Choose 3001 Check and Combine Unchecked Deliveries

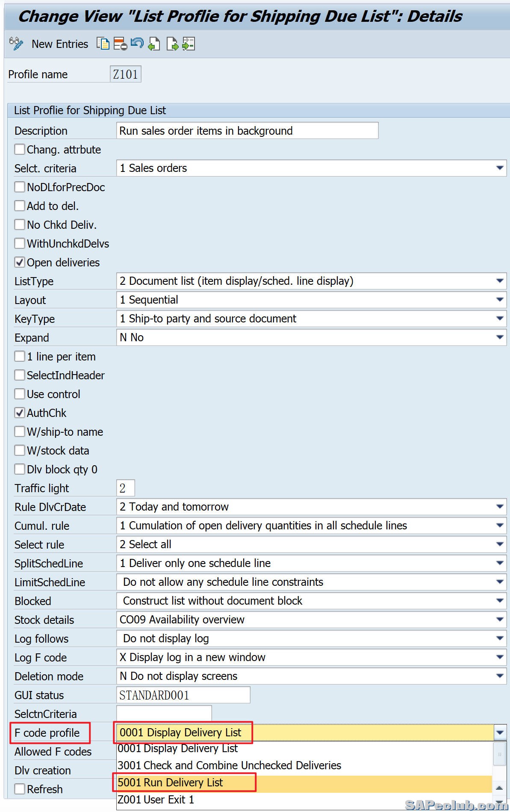pyautogui.click(x=229, y=765)
